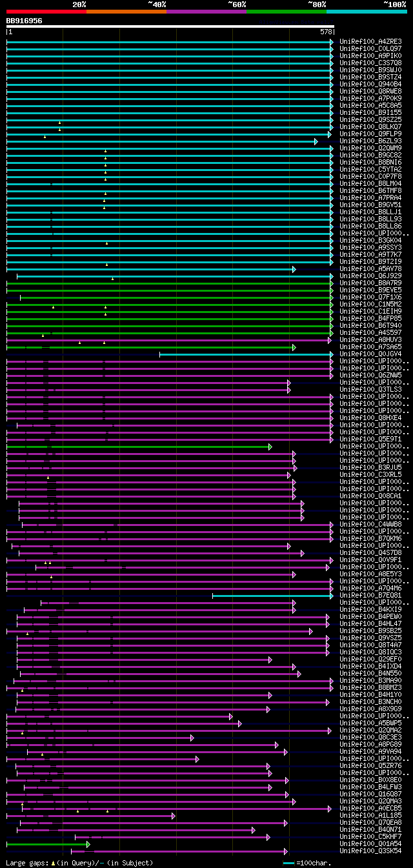Open hit UniRef100_Q5E9T1
The image size is (413, 868).
370,439
